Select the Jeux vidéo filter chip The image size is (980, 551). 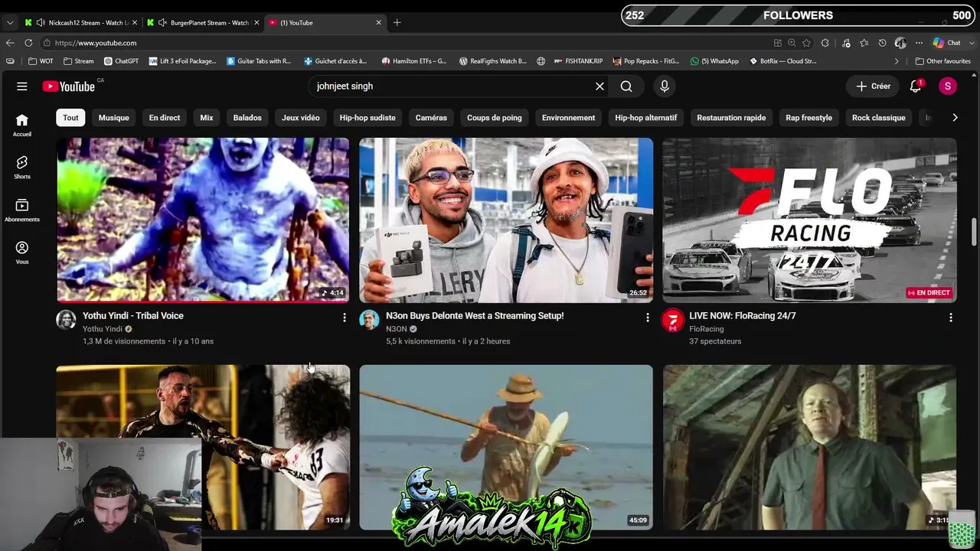pyautogui.click(x=301, y=118)
